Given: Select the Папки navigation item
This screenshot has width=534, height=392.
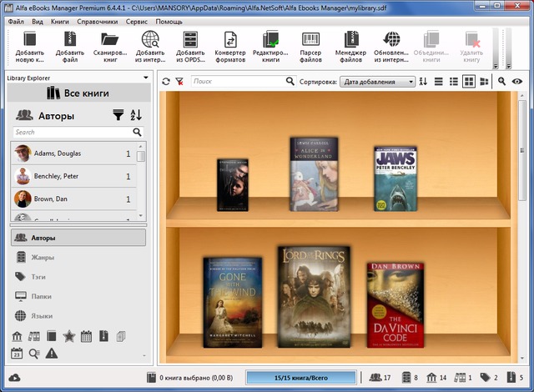Looking at the screenshot, I should 78,296.
